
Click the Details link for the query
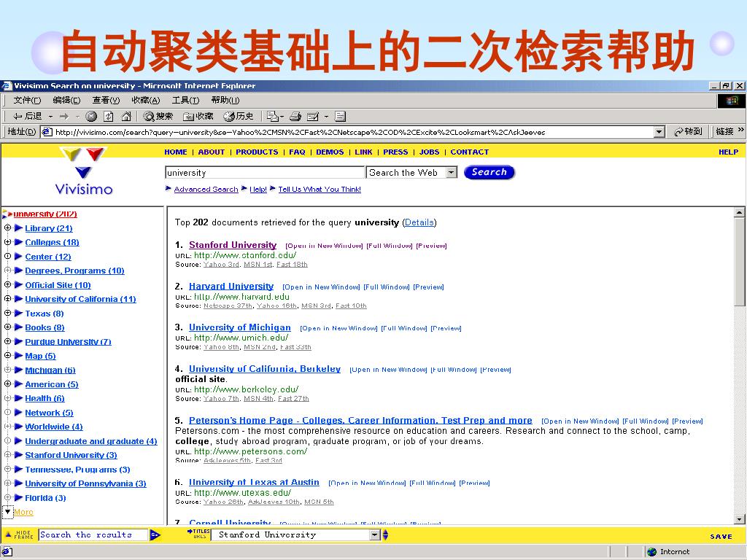(x=419, y=222)
